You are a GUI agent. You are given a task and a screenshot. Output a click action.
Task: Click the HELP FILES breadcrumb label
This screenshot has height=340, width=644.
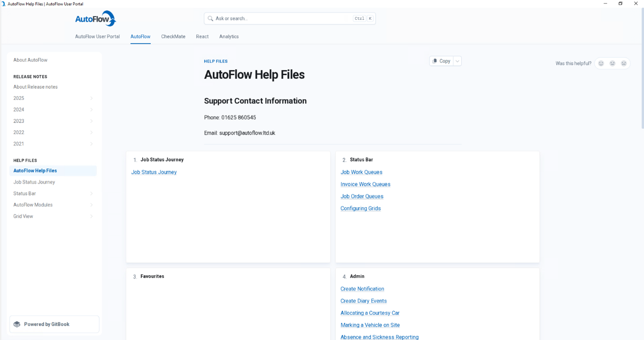216,61
